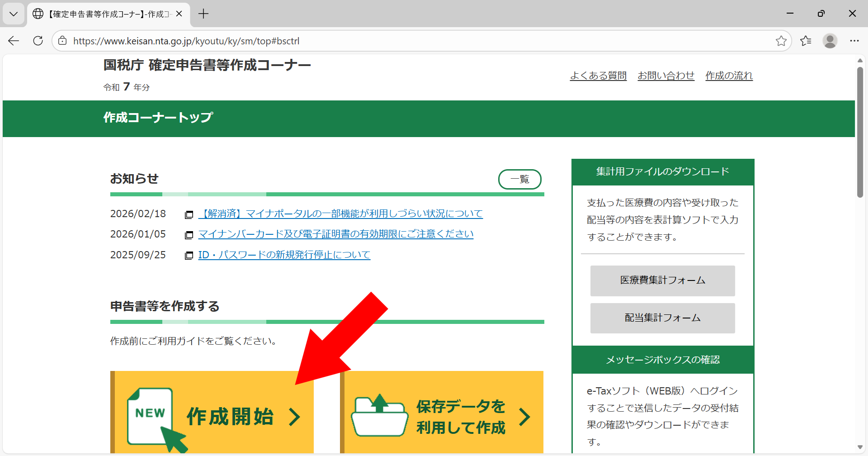868x456 pixels.
Task: Open the browser profile avatar
Action: (830, 41)
